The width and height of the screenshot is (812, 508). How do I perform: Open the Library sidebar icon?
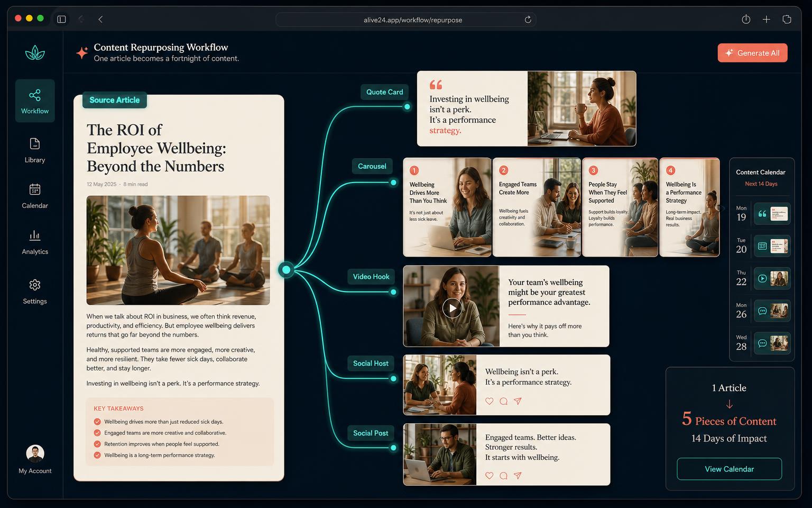coord(35,144)
